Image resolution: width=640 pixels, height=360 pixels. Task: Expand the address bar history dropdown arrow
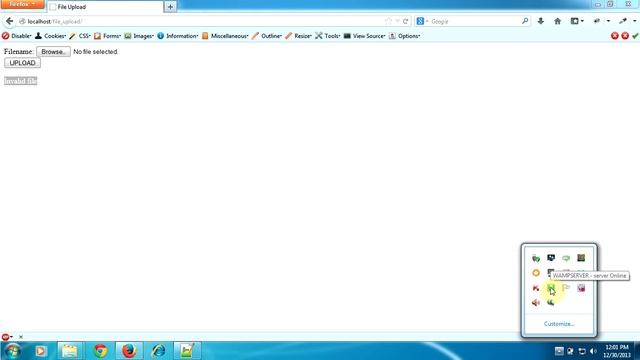tap(397, 21)
